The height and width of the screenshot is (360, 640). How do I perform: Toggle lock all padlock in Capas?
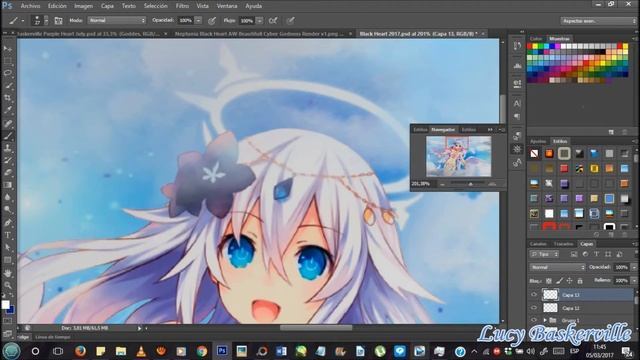[580, 281]
